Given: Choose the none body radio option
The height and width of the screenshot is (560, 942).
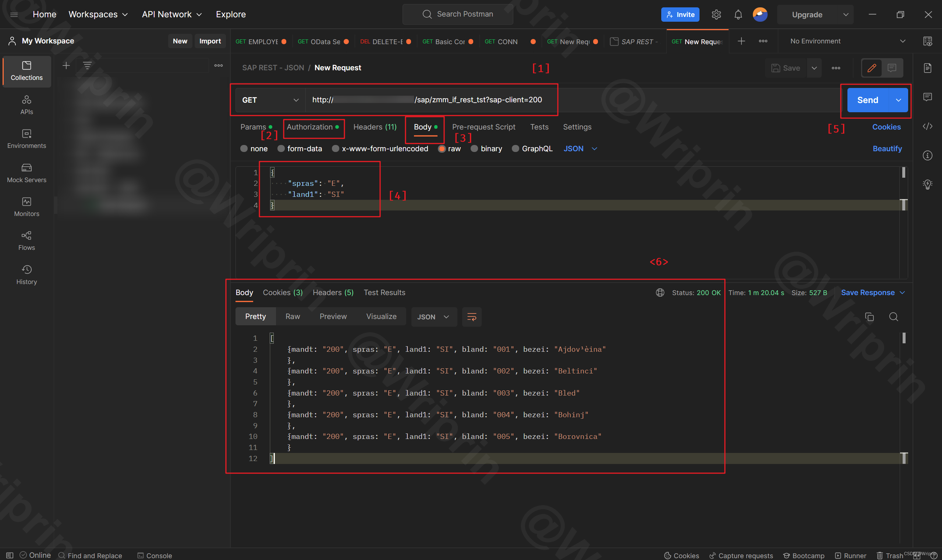Looking at the screenshot, I should pos(244,149).
